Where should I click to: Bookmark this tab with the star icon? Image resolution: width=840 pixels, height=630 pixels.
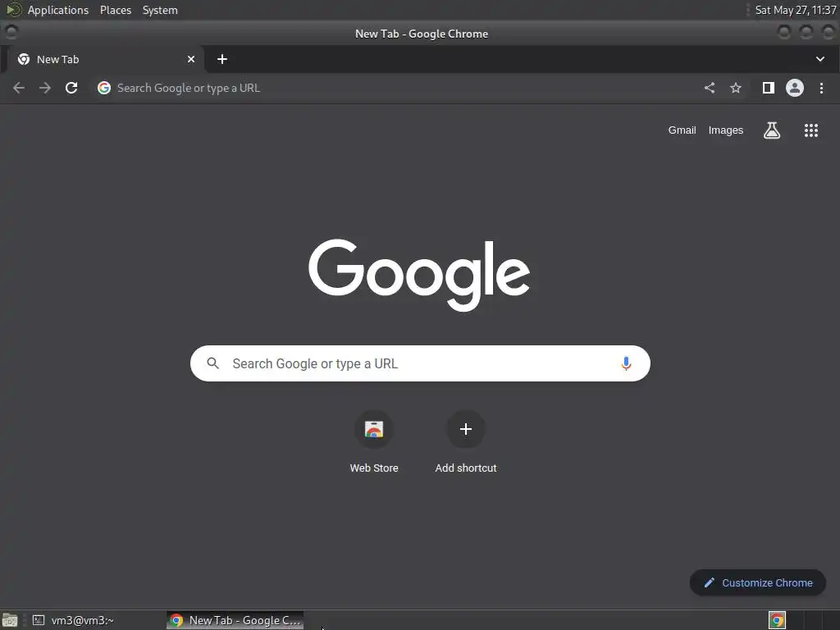click(x=736, y=88)
